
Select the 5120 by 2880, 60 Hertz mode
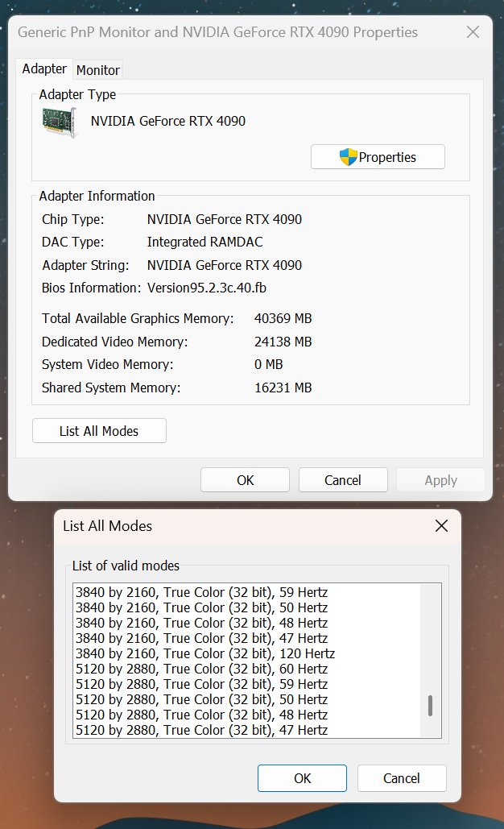tap(246, 669)
